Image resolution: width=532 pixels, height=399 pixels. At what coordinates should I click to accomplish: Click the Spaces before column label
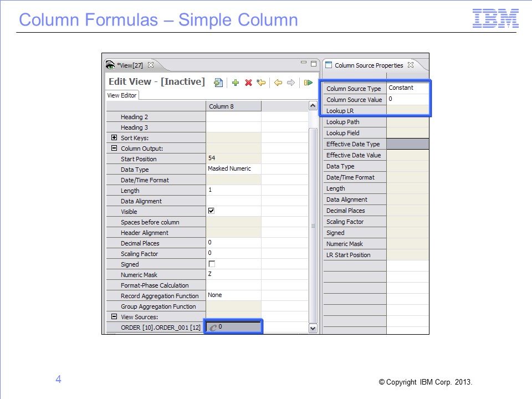[x=150, y=222]
